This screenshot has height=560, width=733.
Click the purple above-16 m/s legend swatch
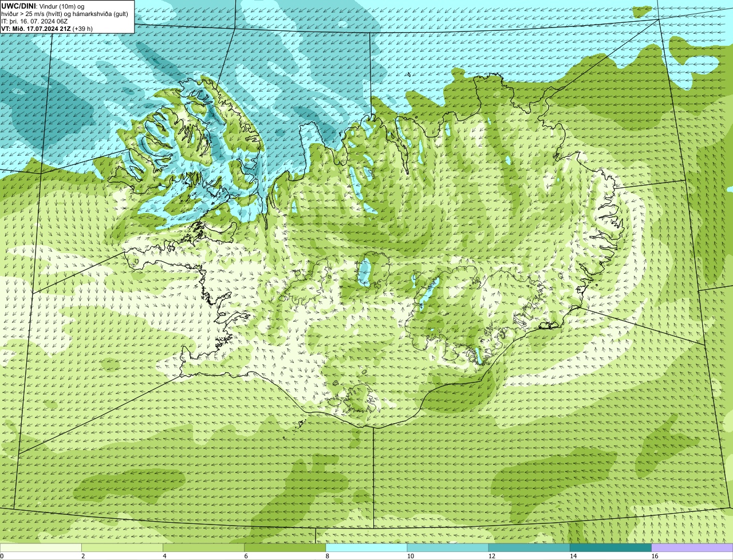692,547
